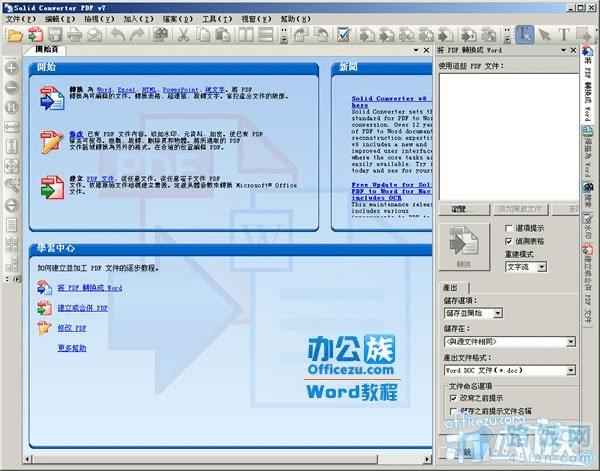
Task: Activate the highlighted text select tool
Action: [525, 34]
